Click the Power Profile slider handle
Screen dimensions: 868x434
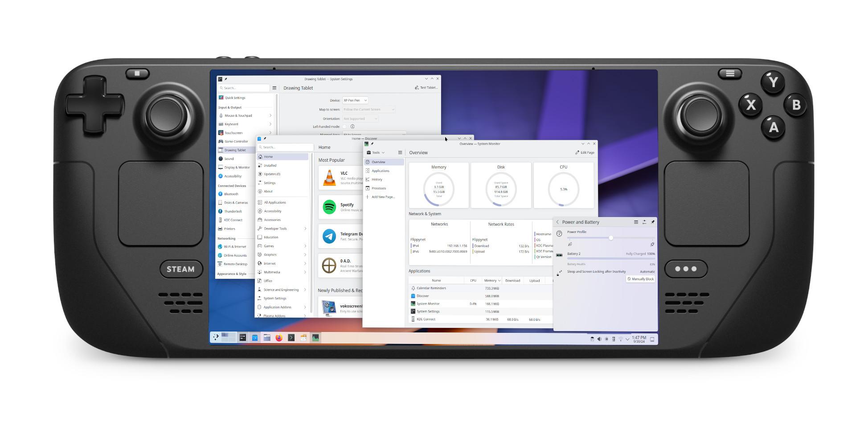tap(611, 238)
